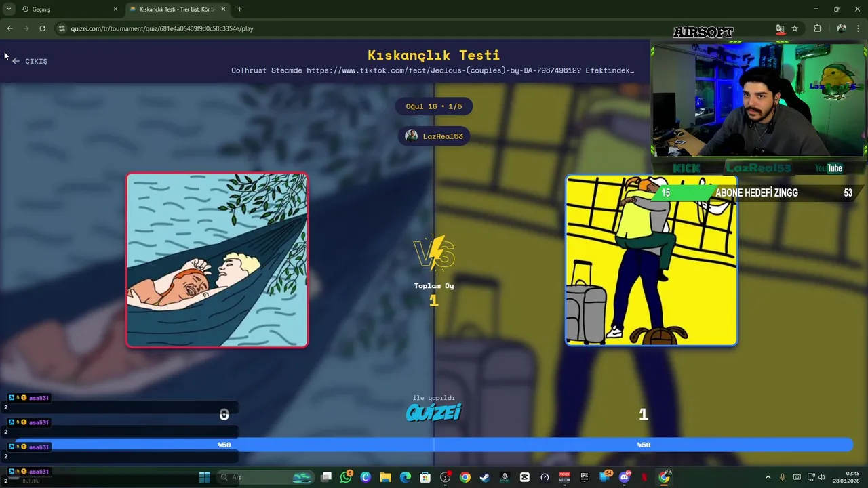Image resolution: width=868 pixels, height=488 pixels.
Task: Open LazReal53 creator profile chip
Action: tap(434, 136)
